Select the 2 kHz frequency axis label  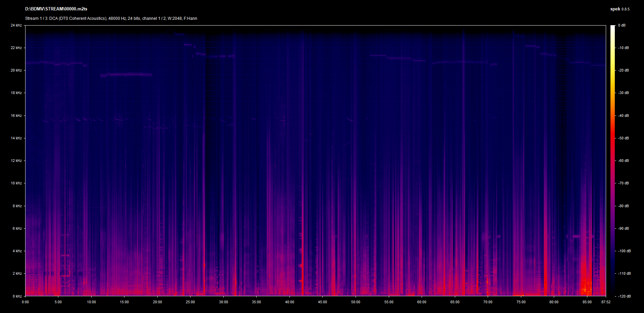click(17, 273)
